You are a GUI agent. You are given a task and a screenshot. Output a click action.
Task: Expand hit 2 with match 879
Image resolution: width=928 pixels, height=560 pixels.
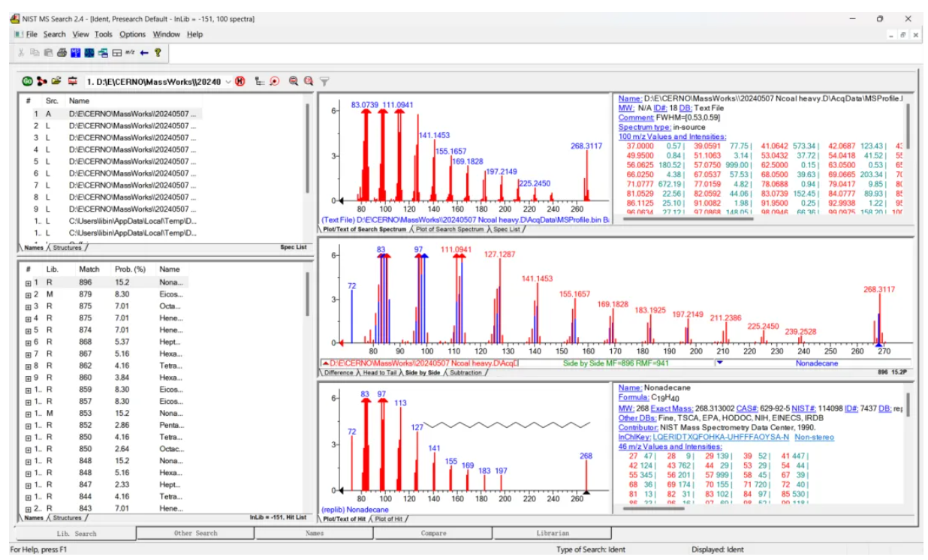pos(28,294)
